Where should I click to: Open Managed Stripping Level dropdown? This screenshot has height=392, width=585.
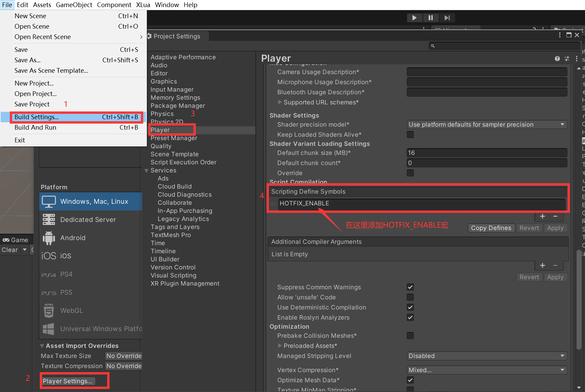click(487, 356)
